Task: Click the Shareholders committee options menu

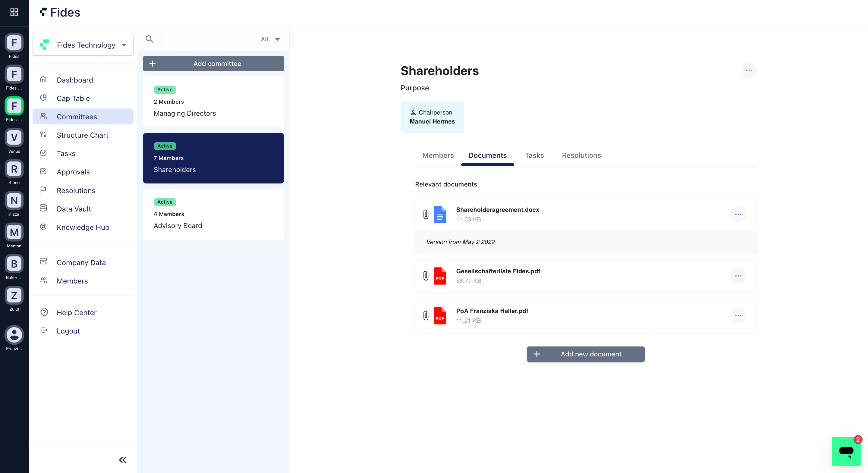Action: click(x=749, y=70)
